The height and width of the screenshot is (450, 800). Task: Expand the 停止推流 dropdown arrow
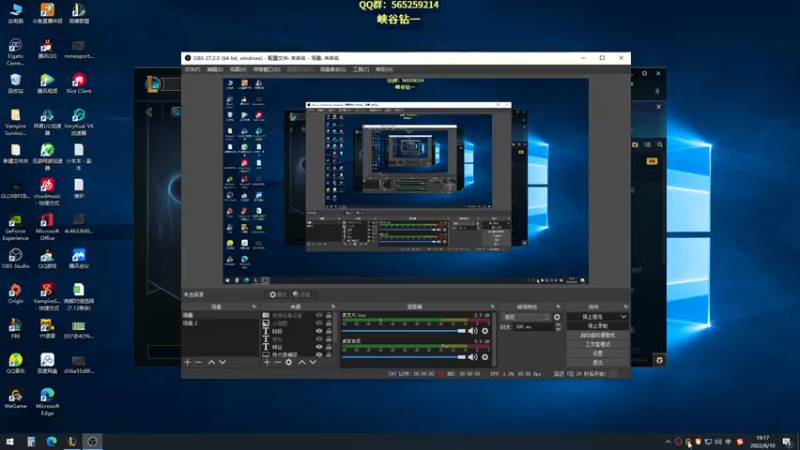point(623,317)
